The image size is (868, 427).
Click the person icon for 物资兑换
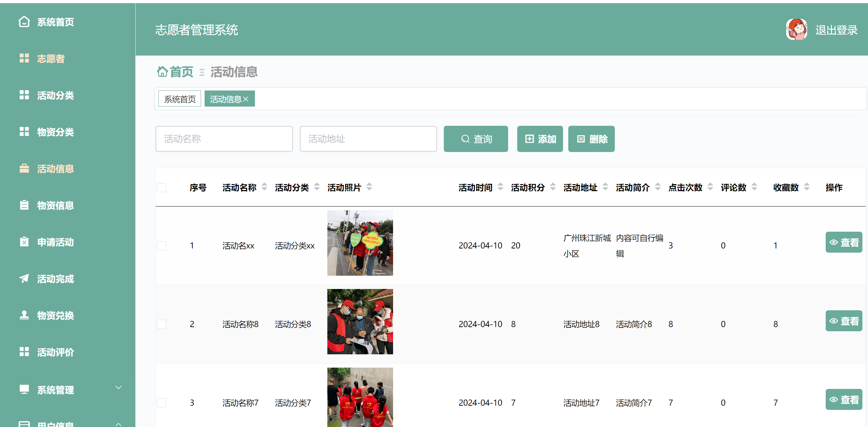(x=24, y=315)
